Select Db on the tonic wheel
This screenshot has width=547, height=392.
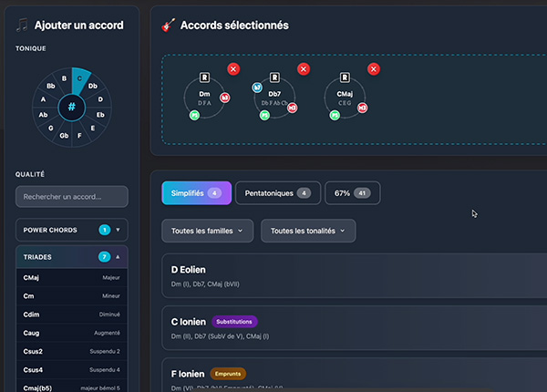pyautogui.click(x=93, y=87)
